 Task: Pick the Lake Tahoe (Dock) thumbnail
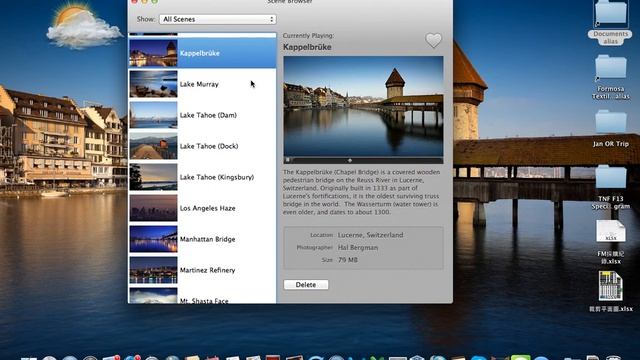click(153, 146)
